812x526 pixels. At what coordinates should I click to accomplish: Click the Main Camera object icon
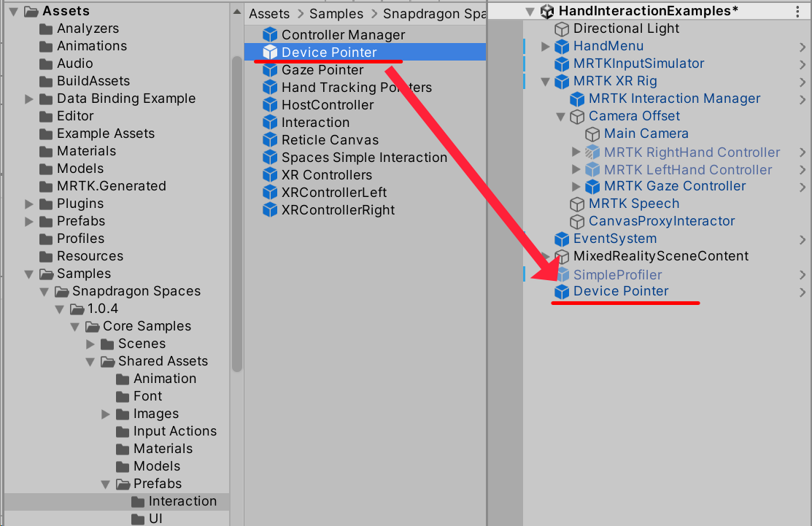pos(592,134)
